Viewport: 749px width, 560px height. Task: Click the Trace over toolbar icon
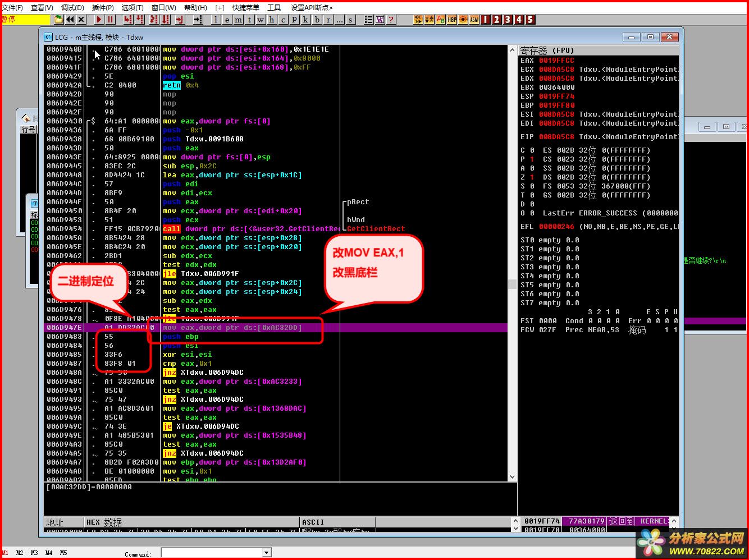(166, 20)
